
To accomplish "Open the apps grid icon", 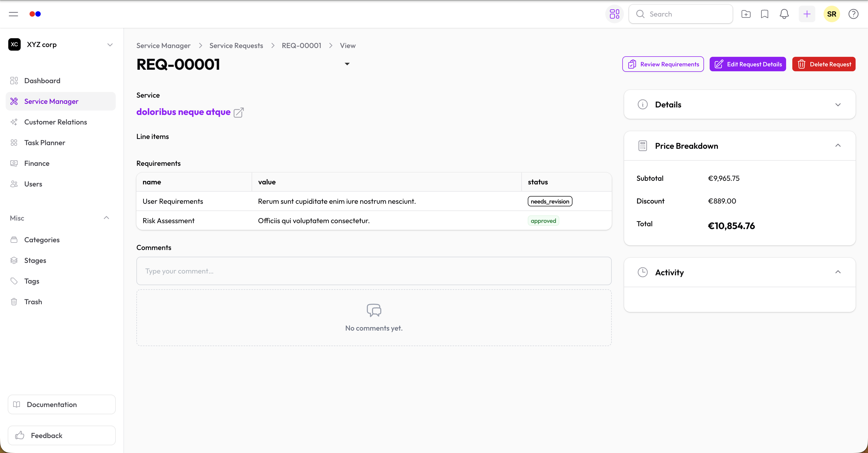I will pos(614,14).
